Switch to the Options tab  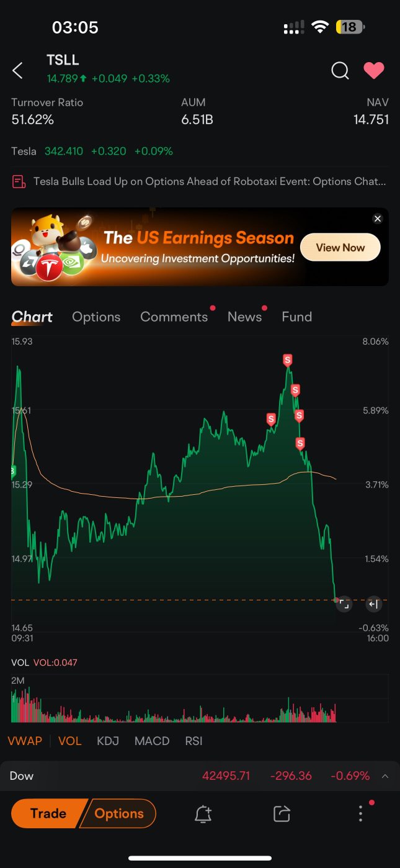tap(96, 317)
